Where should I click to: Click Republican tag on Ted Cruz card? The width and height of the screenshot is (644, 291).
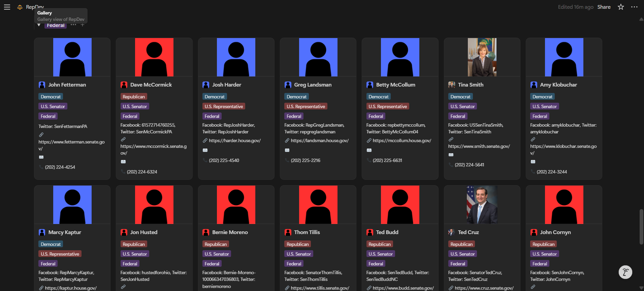tap(461, 244)
